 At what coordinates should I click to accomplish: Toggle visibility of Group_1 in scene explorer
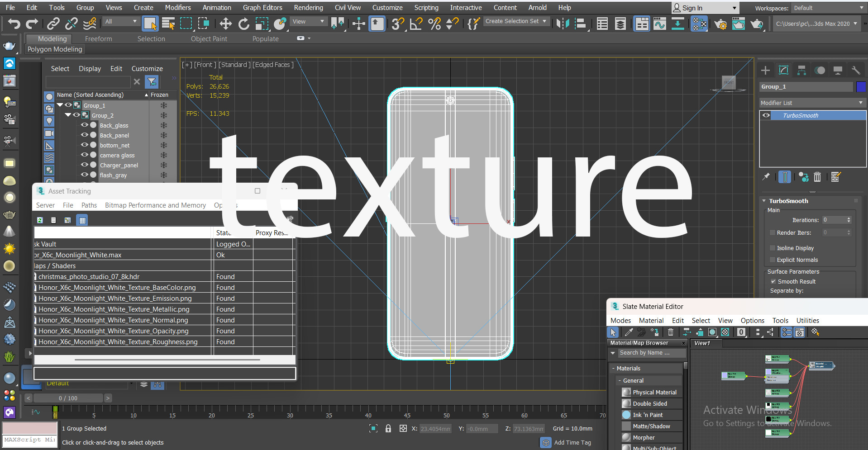tap(68, 105)
